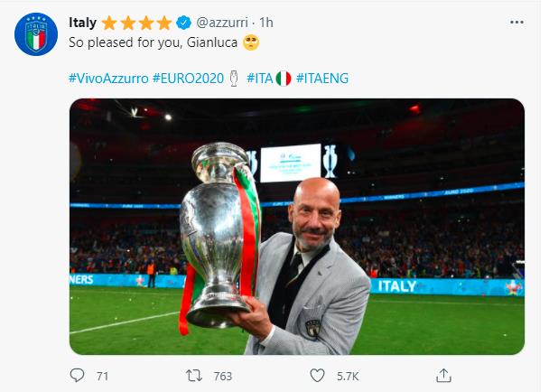Image resolution: width=549 pixels, height=392 pixels.
Task: Click the 5.7K likes count
Action: pyautogui.click(x=347, y=374)
